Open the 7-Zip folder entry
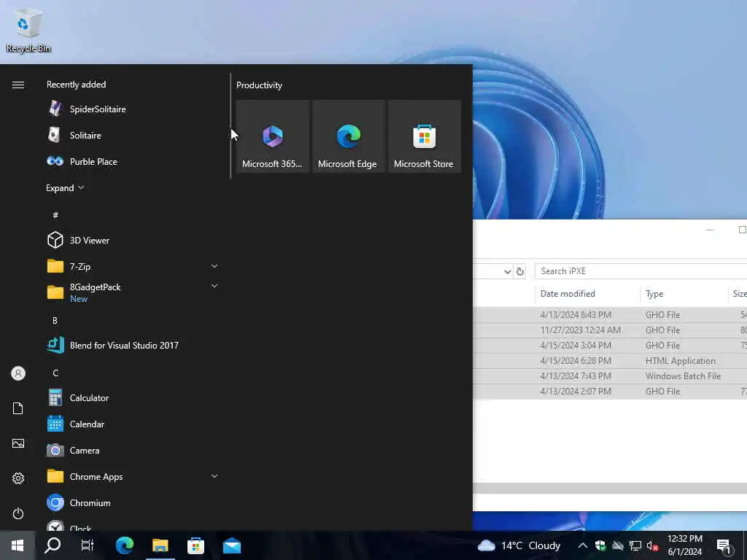The height and width of the screenshot is (560, 747). (133, 266)
